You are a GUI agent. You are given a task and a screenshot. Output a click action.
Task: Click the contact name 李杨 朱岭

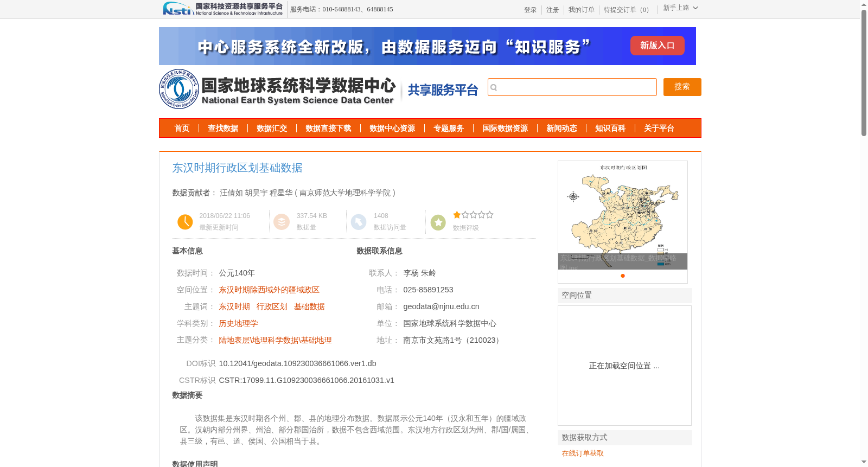tap(419, 273)
